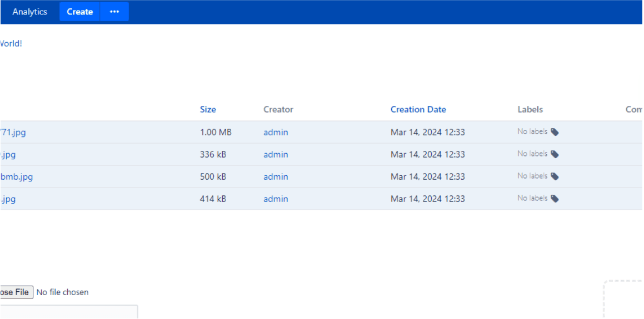Open the ellipsis menu beside Create
Viewport: 644px width, 319px height.
(114, 12)
